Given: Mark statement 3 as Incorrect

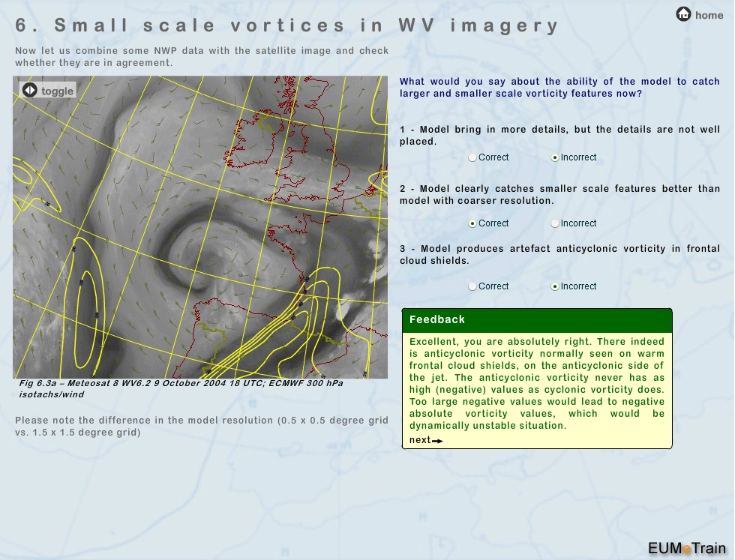Looking at the screenshot, I should [555, 286].
